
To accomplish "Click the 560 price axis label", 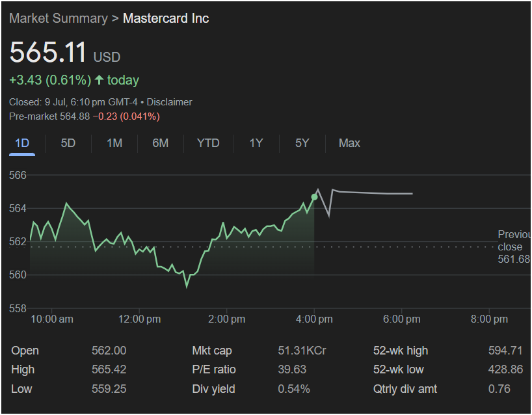I will click(x=18, y=275).
